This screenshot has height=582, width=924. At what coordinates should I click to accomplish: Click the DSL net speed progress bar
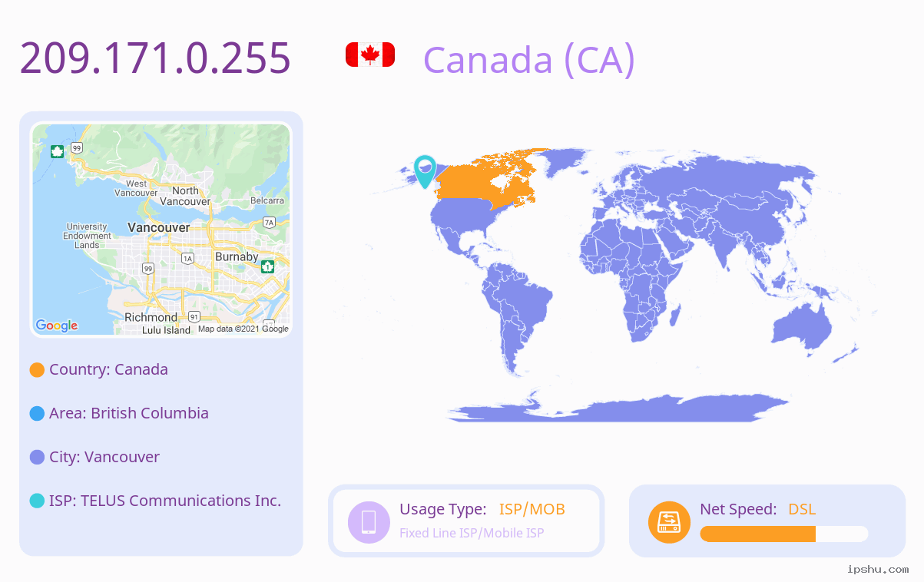pos(784,534)
